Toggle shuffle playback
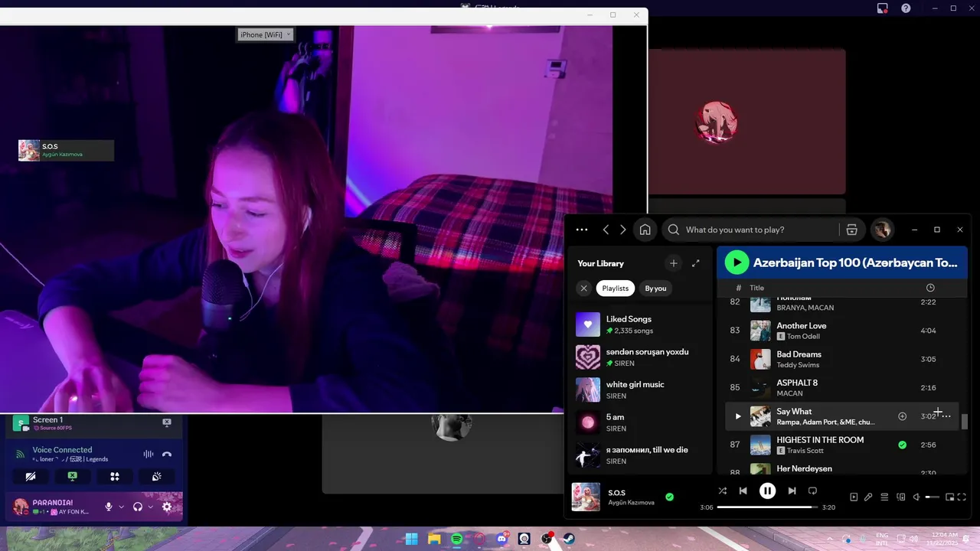 (722, 491)
